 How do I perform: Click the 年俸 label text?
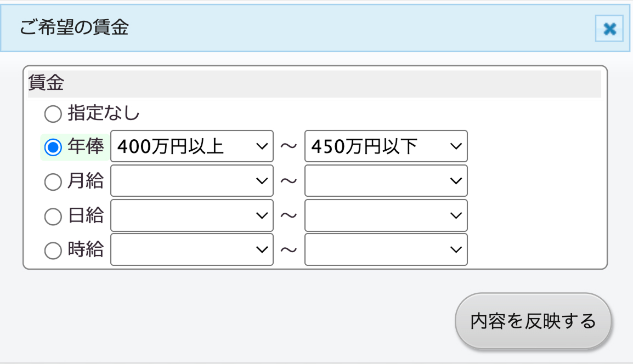[86, 146]
